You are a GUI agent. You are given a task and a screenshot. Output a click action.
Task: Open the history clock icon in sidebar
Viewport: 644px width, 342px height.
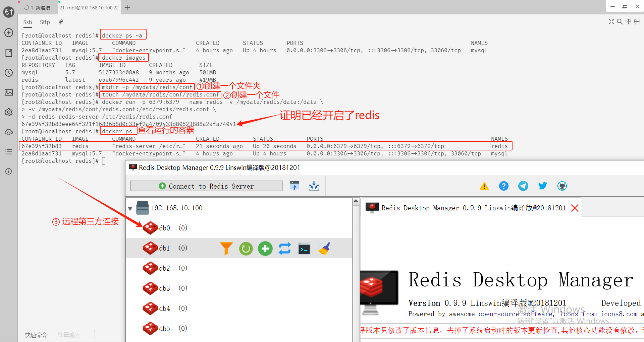pos(9,73)
